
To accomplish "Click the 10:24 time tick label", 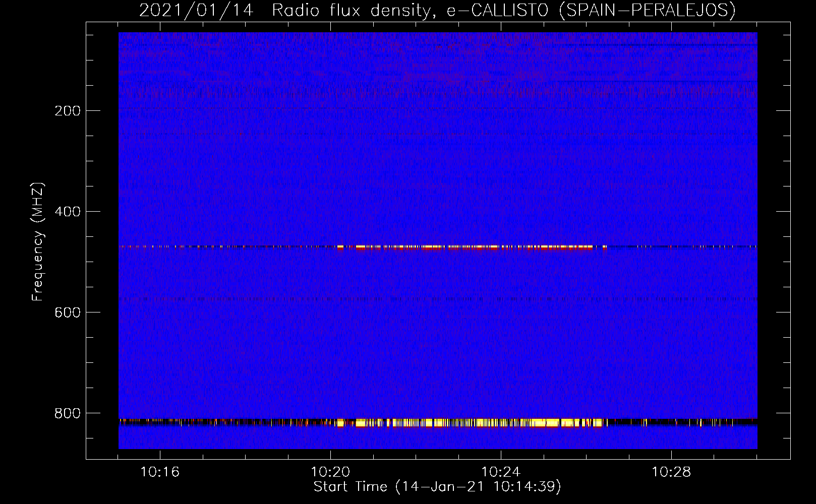I will (501, 472).
